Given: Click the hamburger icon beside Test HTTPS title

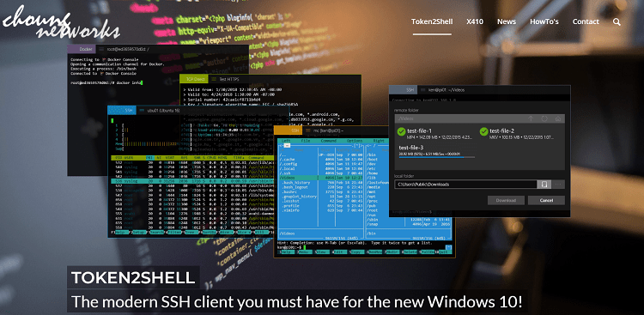Looking at the screenshot, I should coord(214,79).
